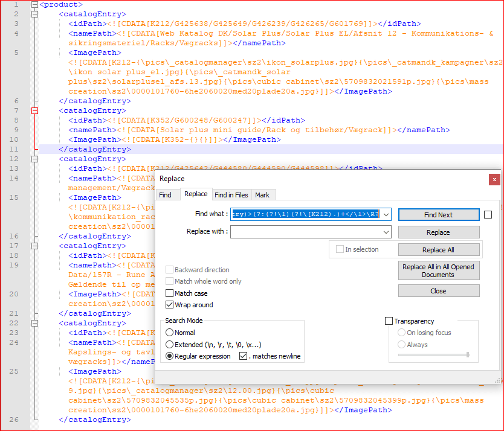Select the Normal search mode
The image size is (504, 431).
(x=170, y=332)
